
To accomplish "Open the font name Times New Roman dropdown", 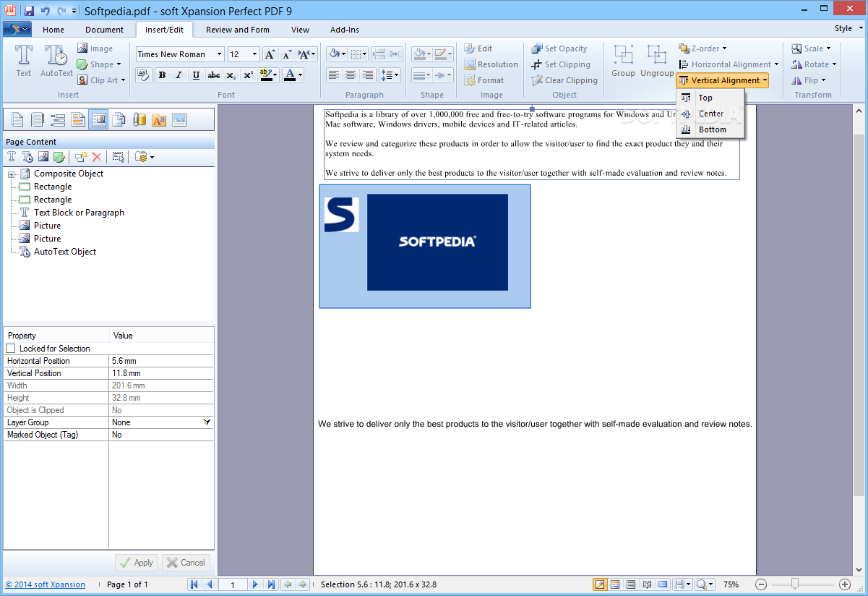I will tap(220, 54).
